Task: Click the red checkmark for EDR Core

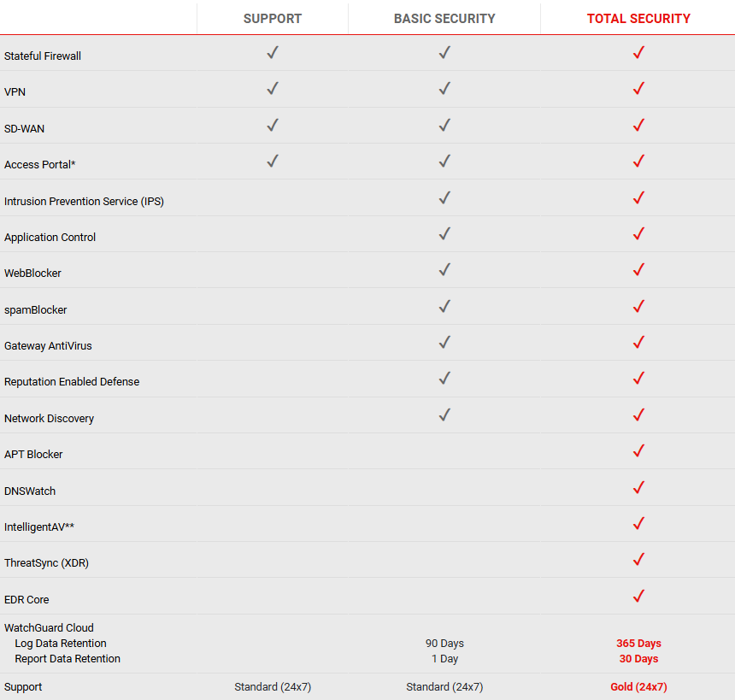Action: tap(638, 597)
